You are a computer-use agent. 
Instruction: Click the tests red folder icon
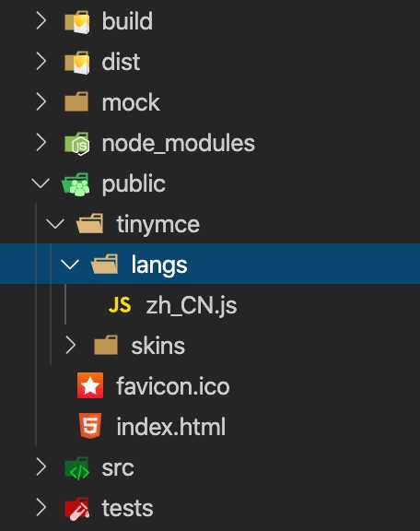click(77, 509)
